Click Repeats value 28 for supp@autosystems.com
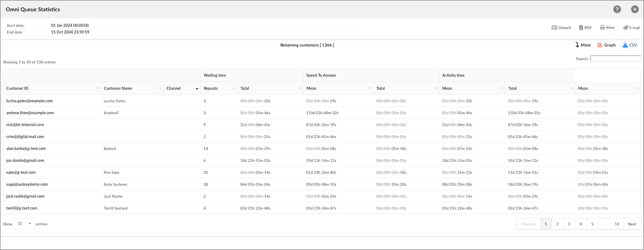Image resolution: width=644 pixels, height=250 pixels. pyautogui.click(x=205, y=184)
